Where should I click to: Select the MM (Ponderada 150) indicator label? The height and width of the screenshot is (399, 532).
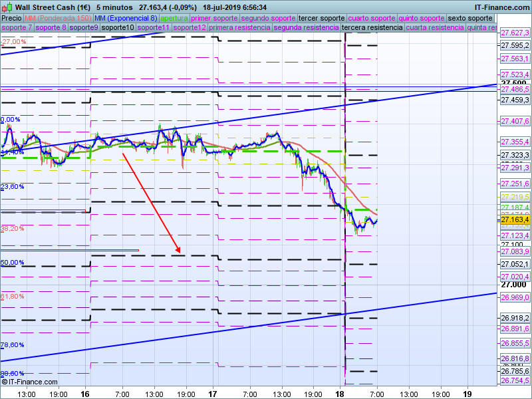point(58,18)
